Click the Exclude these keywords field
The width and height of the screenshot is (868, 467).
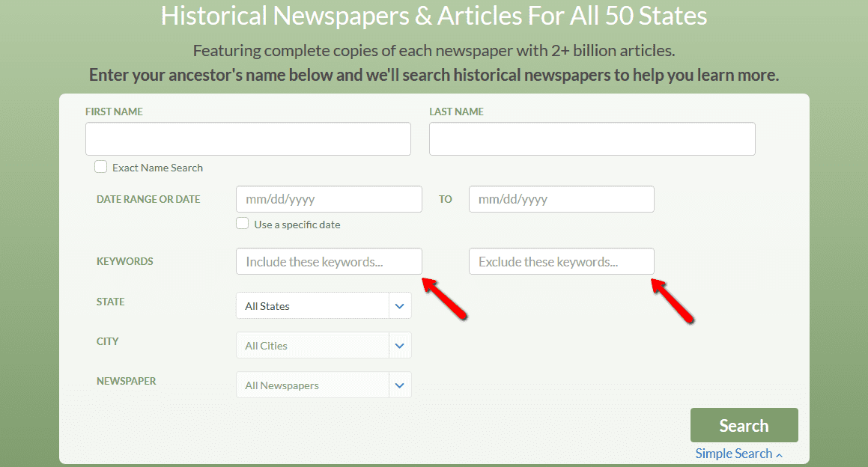click(562, 261)
